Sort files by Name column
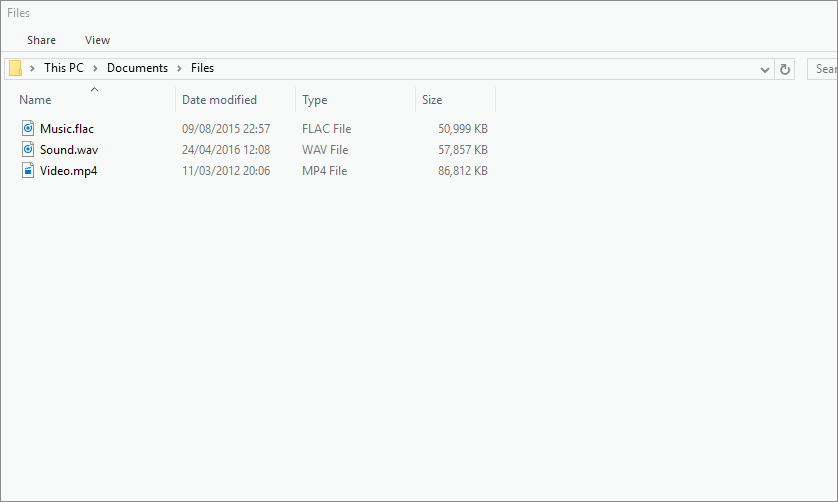838x502 pixels. (x=36, y=100)
